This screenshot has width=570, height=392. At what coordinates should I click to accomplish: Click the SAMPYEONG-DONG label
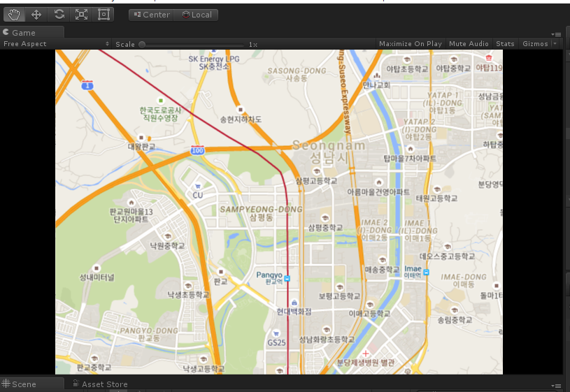tap(261, 209)
